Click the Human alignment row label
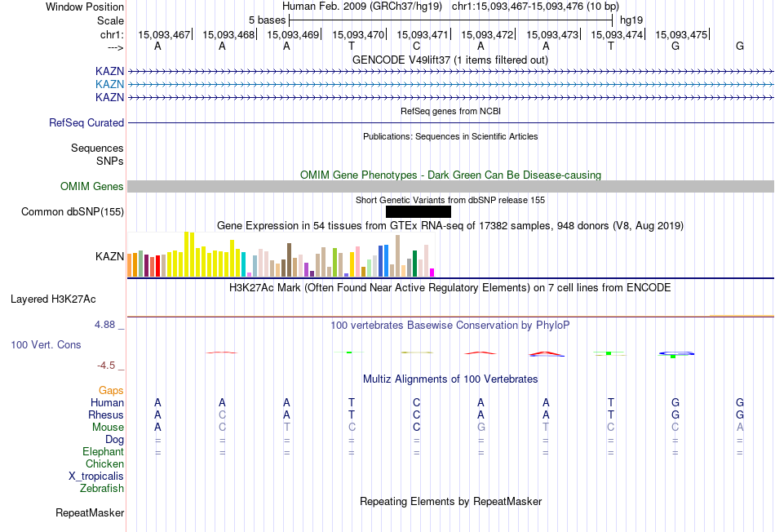The image size is (775, 532). [107, 402]
